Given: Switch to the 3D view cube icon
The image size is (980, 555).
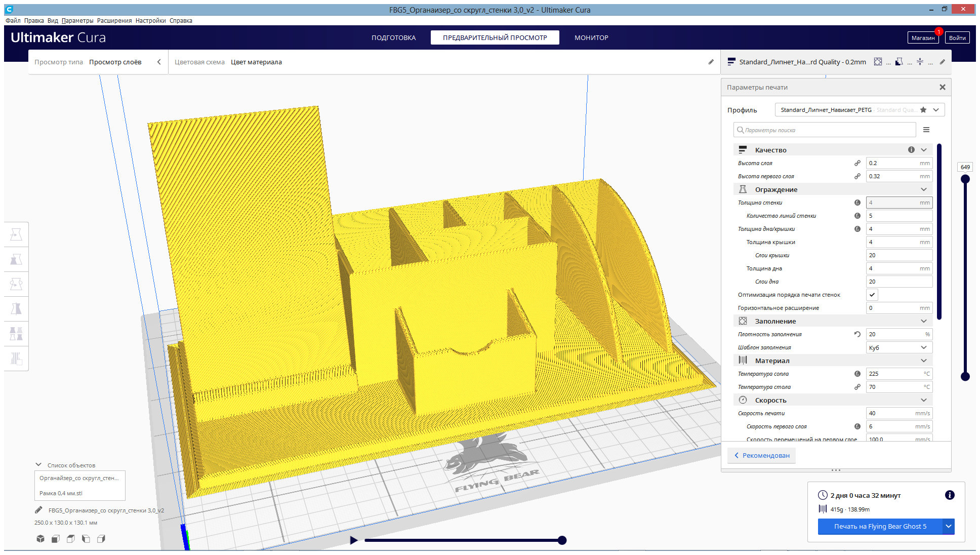Looking at the screenshot, I should [x=40, y=539].
